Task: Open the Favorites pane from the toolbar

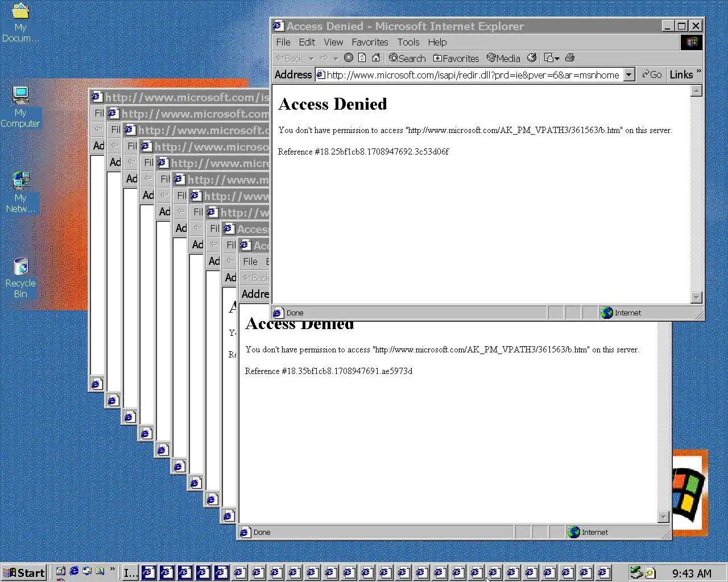Action: click(x=456, y=58)
